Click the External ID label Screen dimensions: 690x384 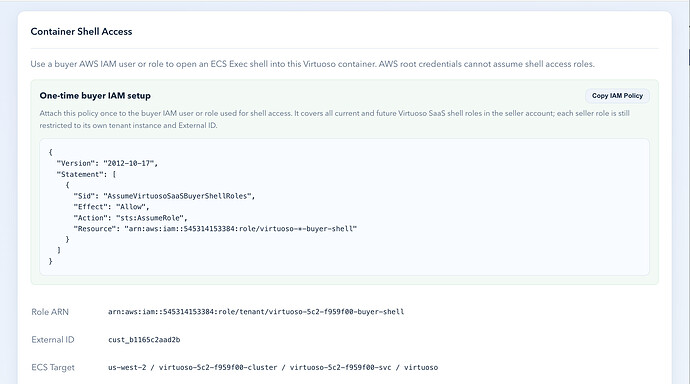click(x=53, y=340)
